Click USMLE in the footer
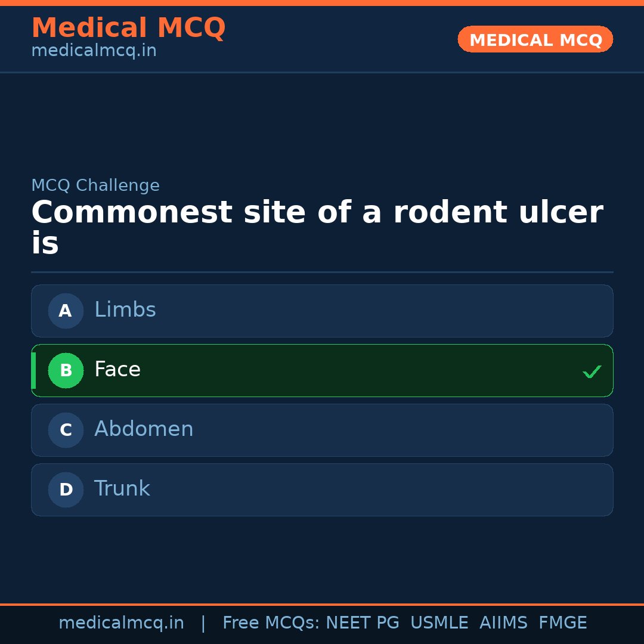 pos(439,623)
